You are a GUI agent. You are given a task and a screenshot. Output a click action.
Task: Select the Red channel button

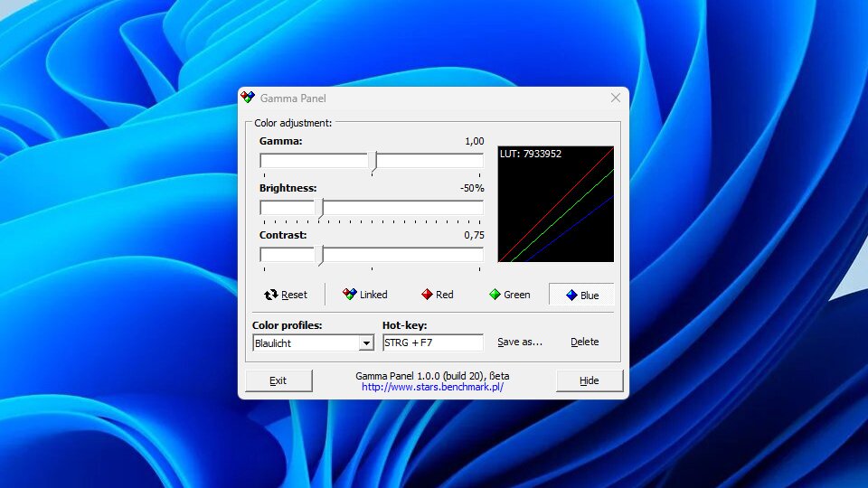coord(438,295)
